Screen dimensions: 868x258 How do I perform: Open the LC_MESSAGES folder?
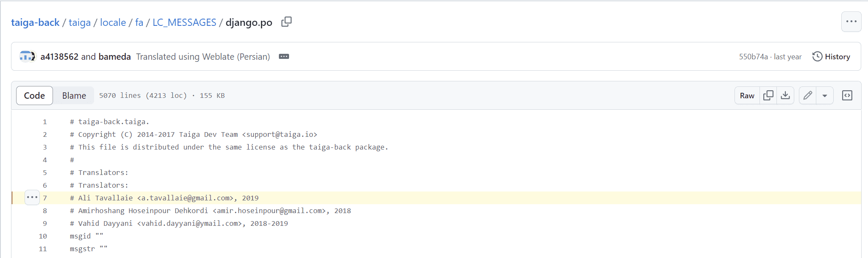pyautogui.click(x=184, y=22)
